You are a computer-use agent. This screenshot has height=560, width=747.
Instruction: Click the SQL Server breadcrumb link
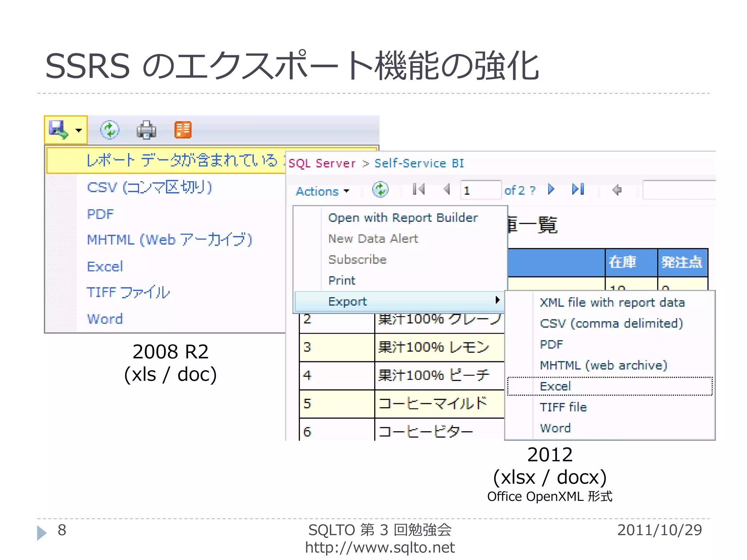pos(322,163)
